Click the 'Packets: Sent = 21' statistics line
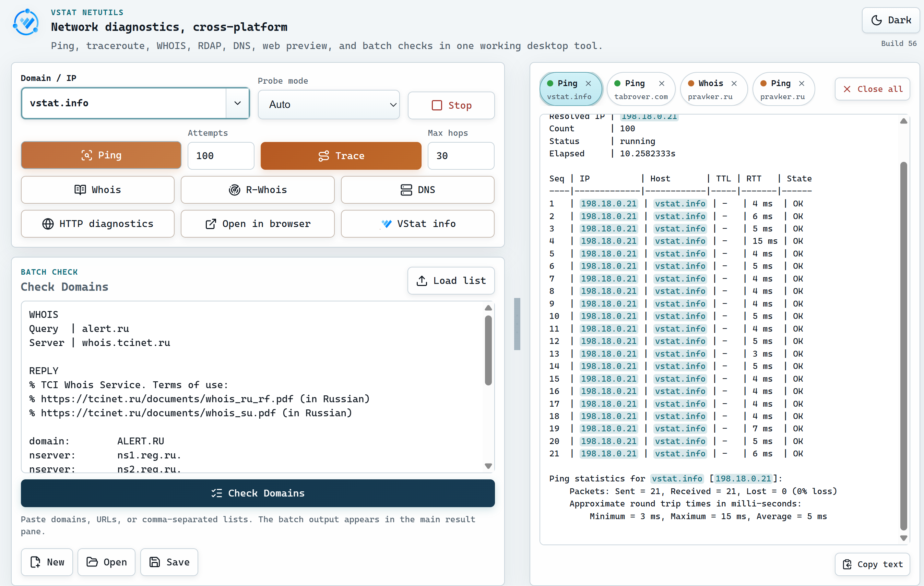This screenshot has width=924, height=586. (703, 492)
